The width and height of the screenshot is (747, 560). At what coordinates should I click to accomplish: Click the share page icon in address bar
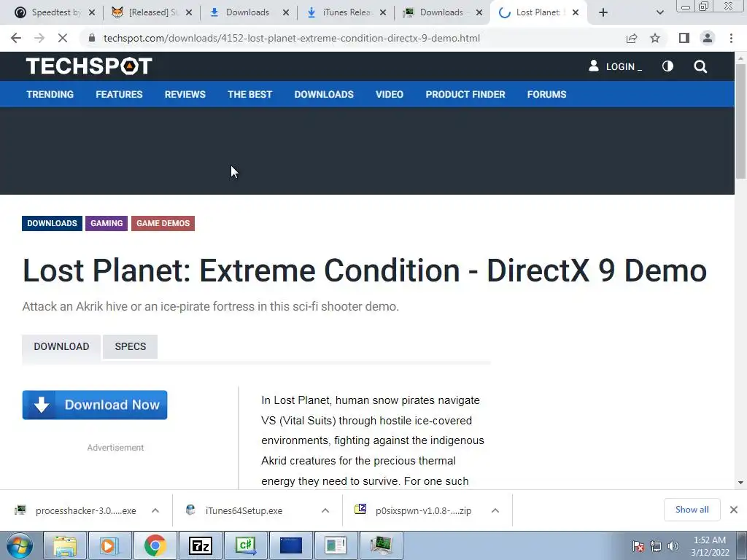coord(632,38)
